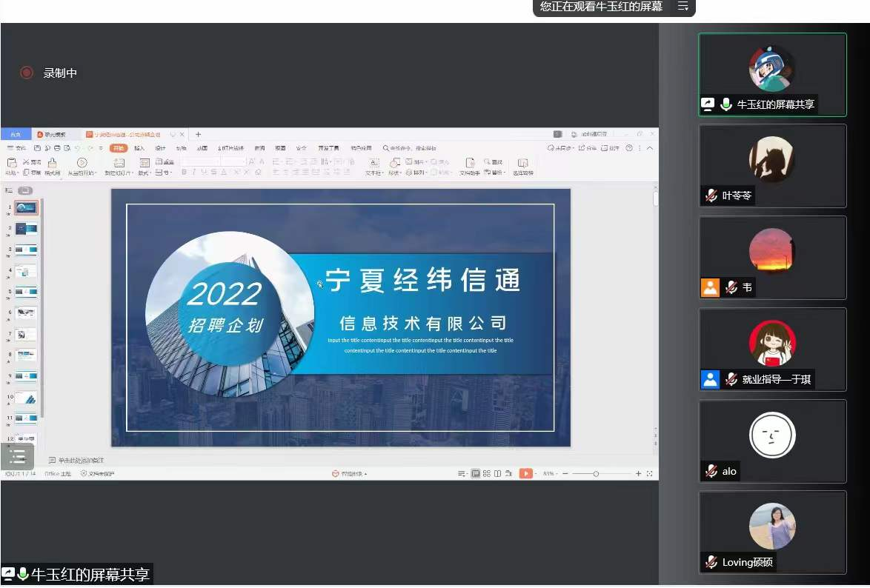Switch to normal view mode
Screen dimensions: 870x588
pos(475,473)
